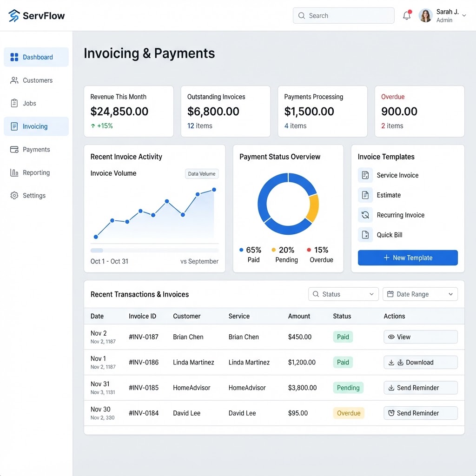Screen dimensions: 476x476
Task: Click the plus icon on New Template
Action: coord(386,258)
